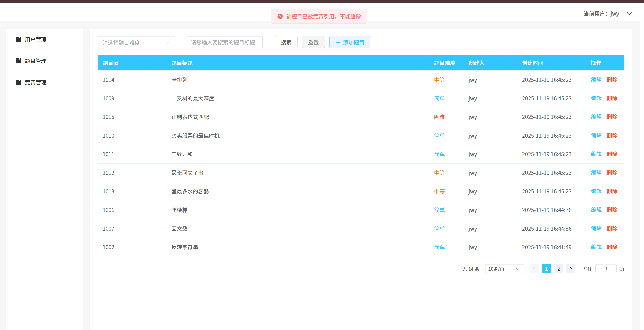Click 编辑 for problem 1014 全排列
644x330 pixels.
tap(596, 80)
